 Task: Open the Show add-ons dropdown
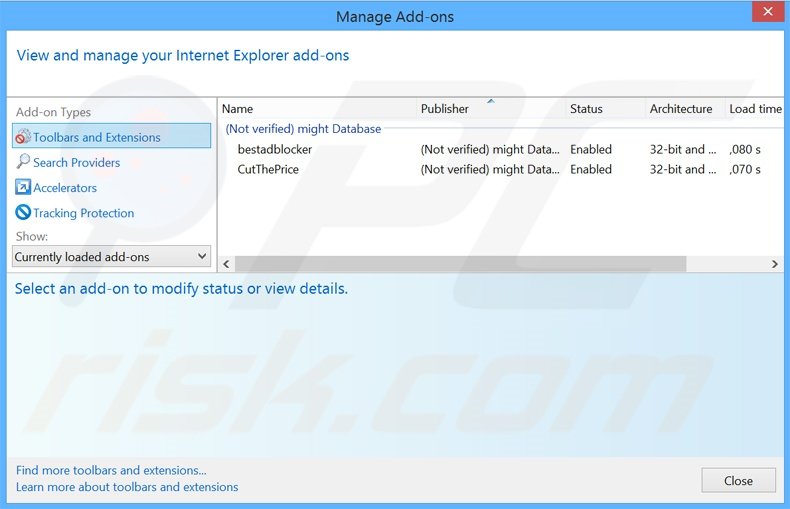click(111, 257)
